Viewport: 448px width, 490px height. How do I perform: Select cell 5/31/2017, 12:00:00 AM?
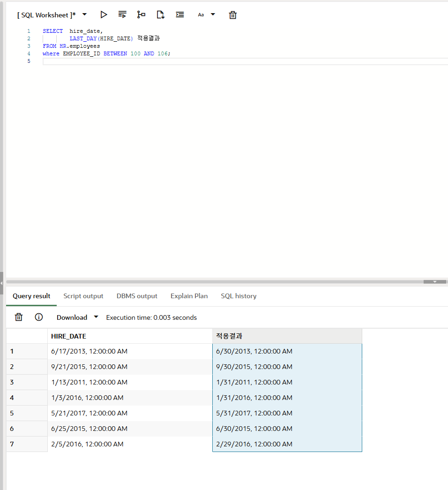pyautogui.click(x=287, y=413)
